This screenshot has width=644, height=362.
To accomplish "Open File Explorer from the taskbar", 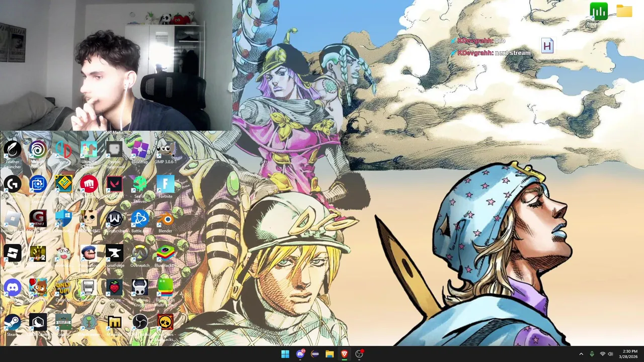I will [x=330, y=354].
